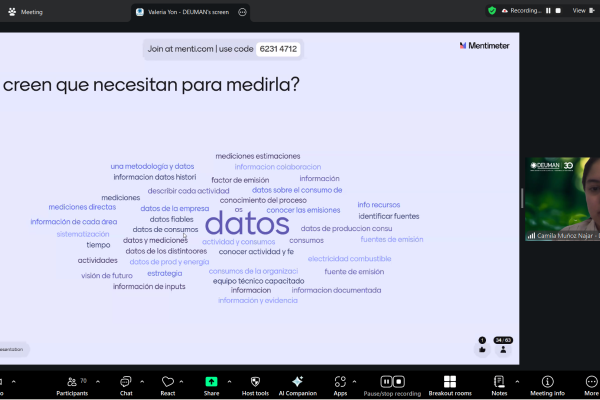
Task: Click 'estrategia' word in the cloud
Action: 165,273
